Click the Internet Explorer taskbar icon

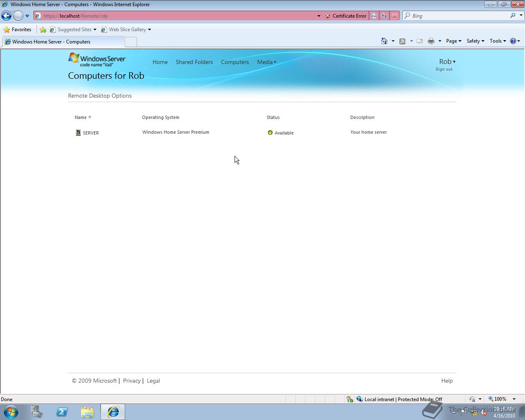pyautogui.click(x=113, y=412)
